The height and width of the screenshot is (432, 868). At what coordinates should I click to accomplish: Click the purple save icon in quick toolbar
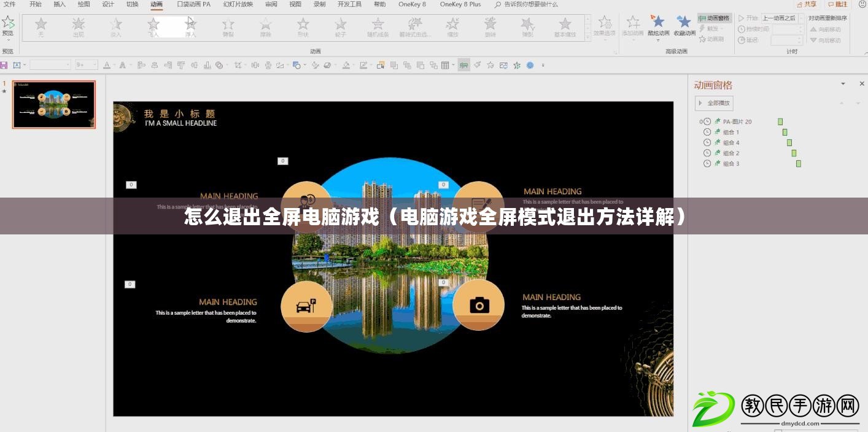[x=4, y=65]
